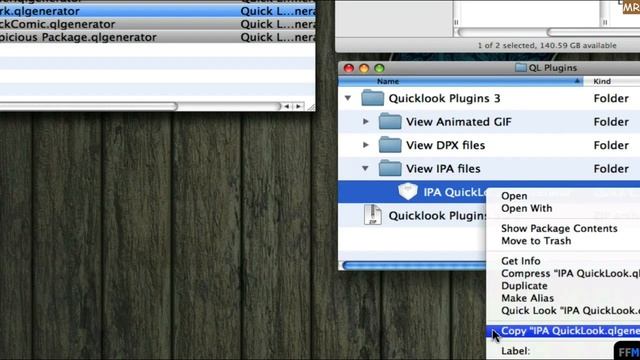Select the View IPA files row name

point(443,169)
